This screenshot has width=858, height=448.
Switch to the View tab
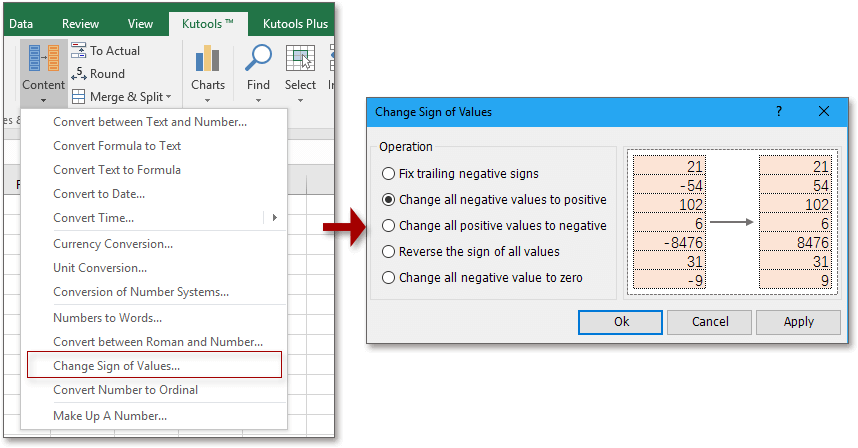coord(141,24)
